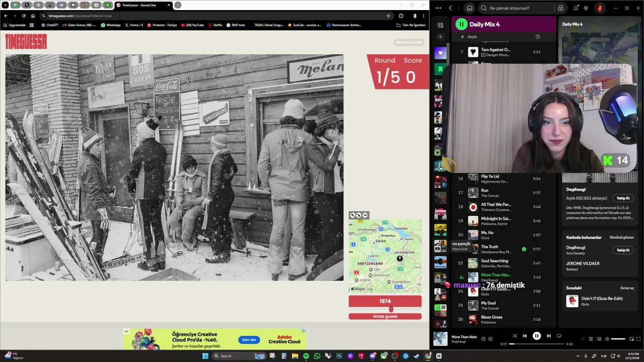644x362 pixels.
Task: Open Liked Songs in Spotify sidebar
Action: [x=440, y=53]
